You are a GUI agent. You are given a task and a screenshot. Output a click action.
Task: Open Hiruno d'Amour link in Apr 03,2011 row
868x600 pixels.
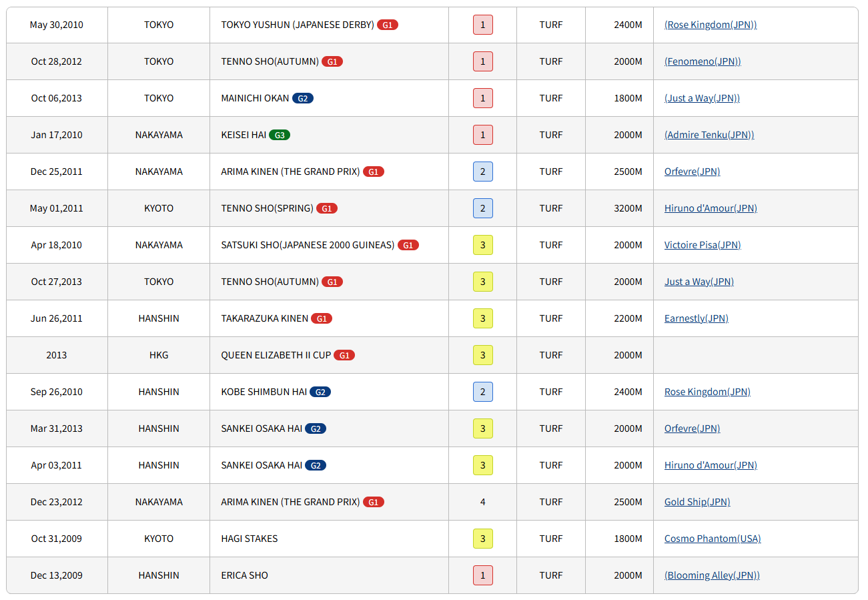[x=711, y=465]
